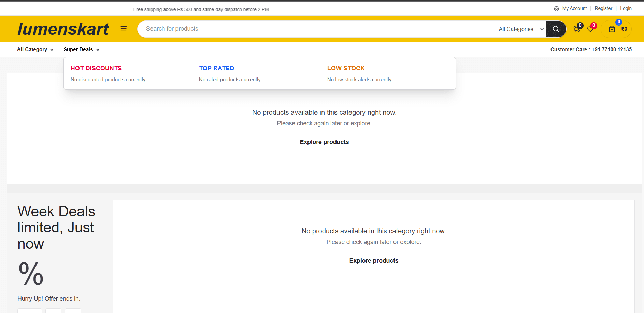Click 'No rated products currently.' text

[x=230, y=80]
